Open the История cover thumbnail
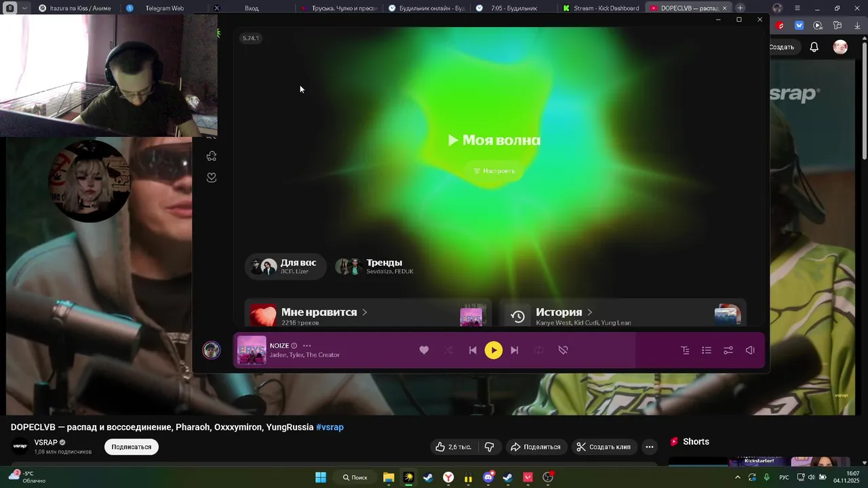The height and width of the screenshot is (488, 868). point(727,314)
